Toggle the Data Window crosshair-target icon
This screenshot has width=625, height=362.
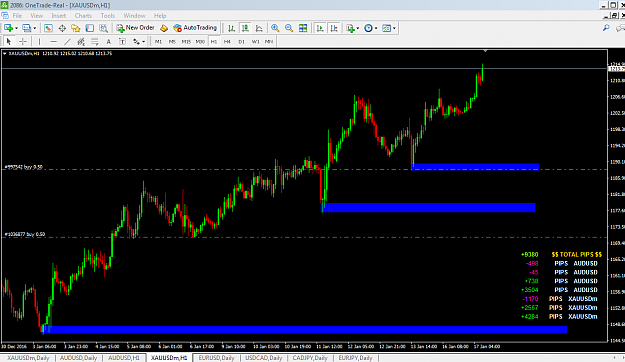pos(62,28)
